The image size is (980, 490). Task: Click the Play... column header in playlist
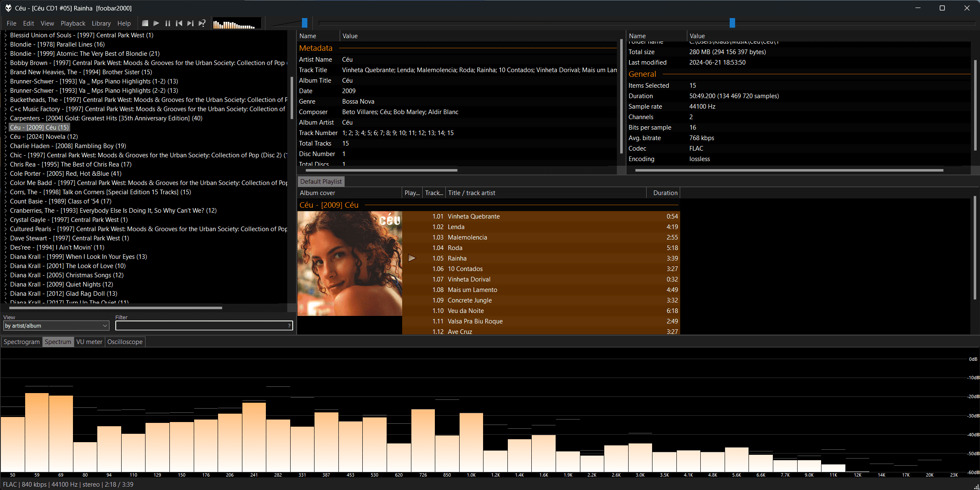(412, 193)
